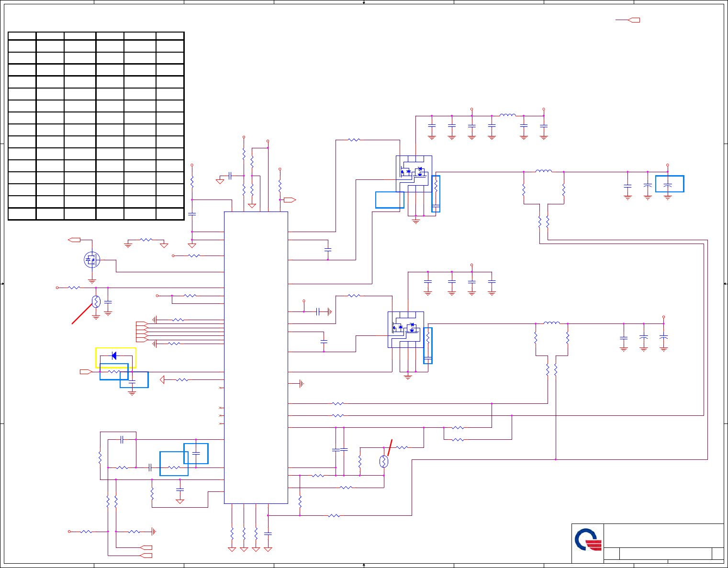
Task: Select the large central IC body rectangle
Action: pyautogui.click(x=256, y=357)
